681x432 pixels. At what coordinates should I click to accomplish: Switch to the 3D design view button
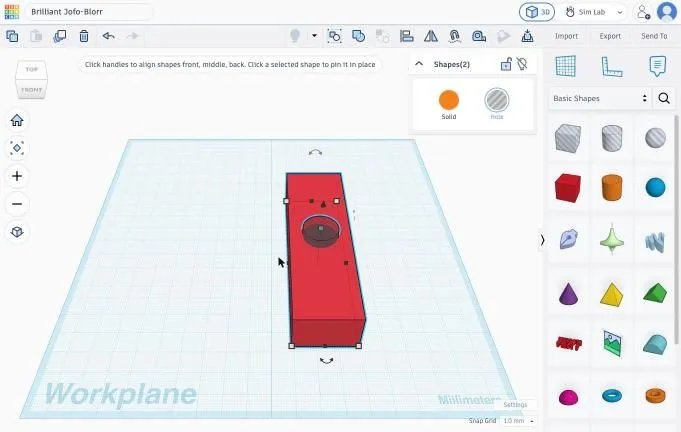tap(537, 12)
